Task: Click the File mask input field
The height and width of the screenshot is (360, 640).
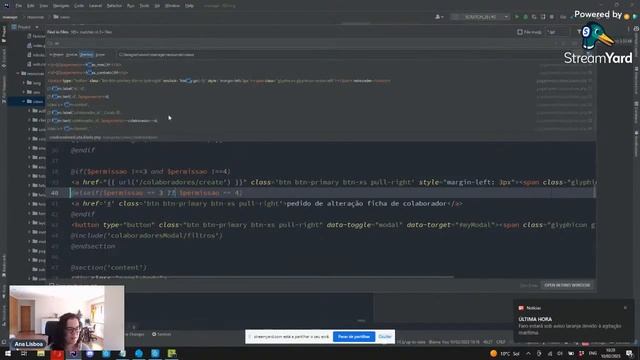Action: tap(558, 32)
